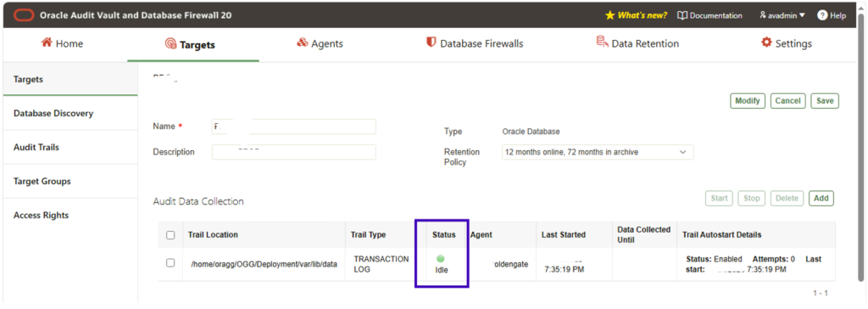Click the Agent column header

[481, 234]
